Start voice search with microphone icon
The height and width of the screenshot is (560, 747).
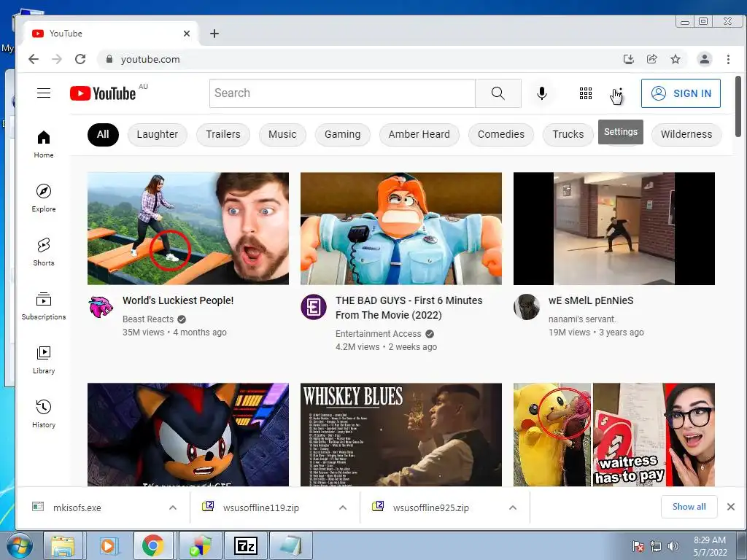pyautogui.click(x=542, y=93)
